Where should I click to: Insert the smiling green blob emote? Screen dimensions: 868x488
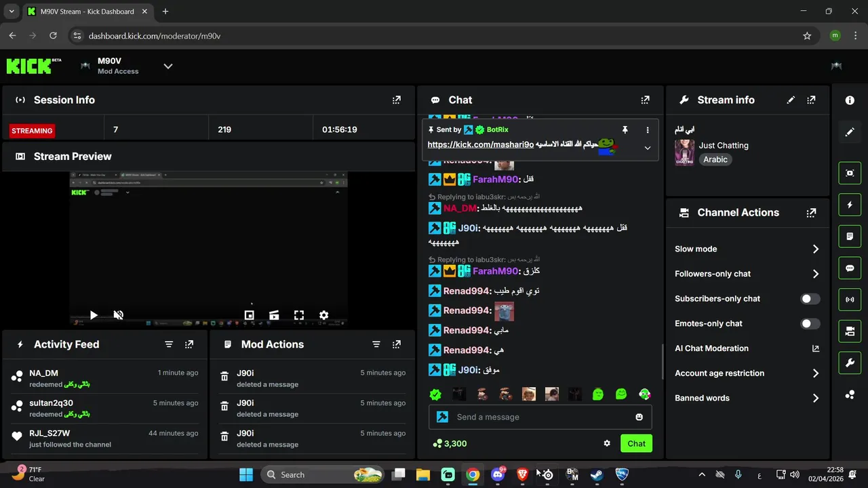(x=621, y=394)
